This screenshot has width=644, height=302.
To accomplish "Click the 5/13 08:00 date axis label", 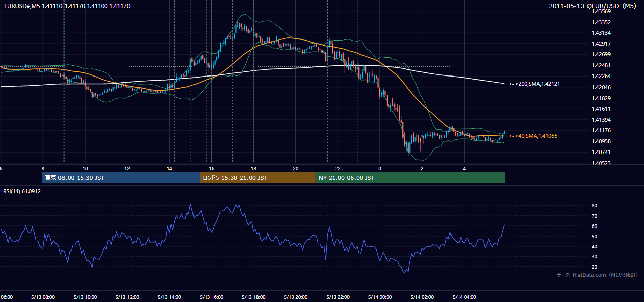I will (43, 297).
